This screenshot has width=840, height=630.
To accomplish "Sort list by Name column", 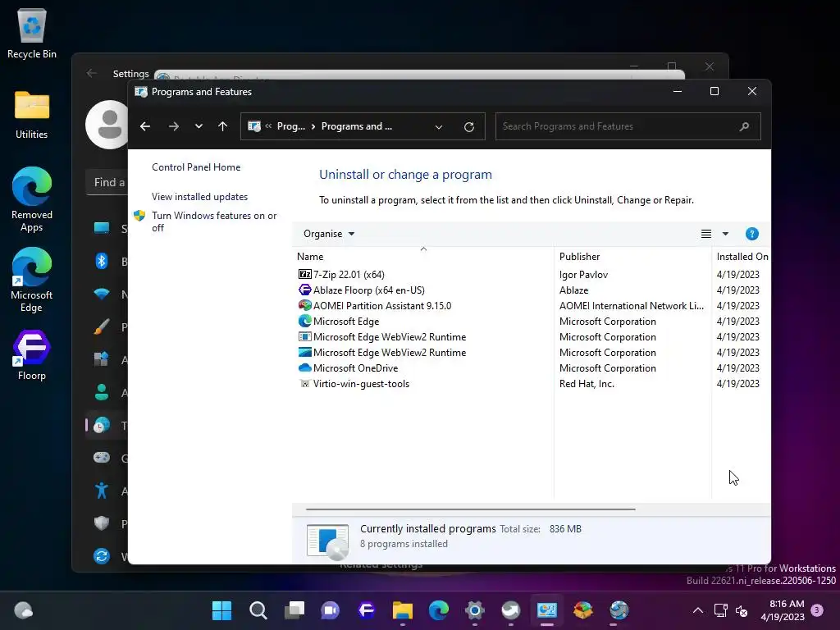I will pos(310,257).
